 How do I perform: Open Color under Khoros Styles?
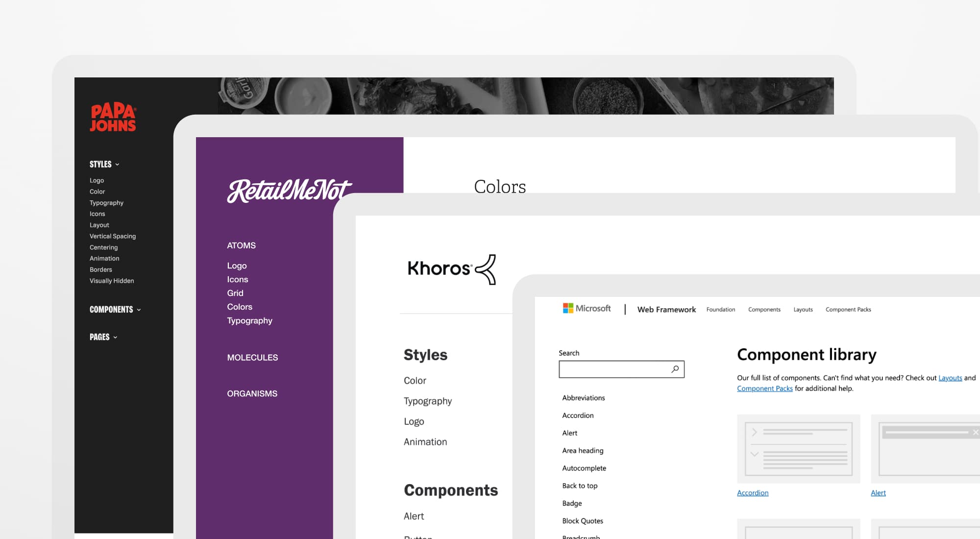click(x=415, y=381)
